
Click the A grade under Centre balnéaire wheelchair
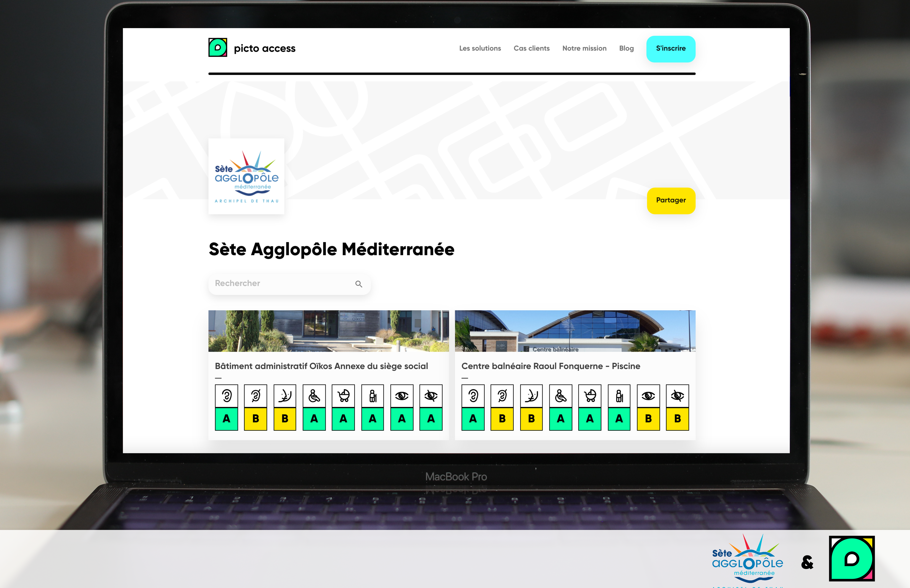[561, 419]
